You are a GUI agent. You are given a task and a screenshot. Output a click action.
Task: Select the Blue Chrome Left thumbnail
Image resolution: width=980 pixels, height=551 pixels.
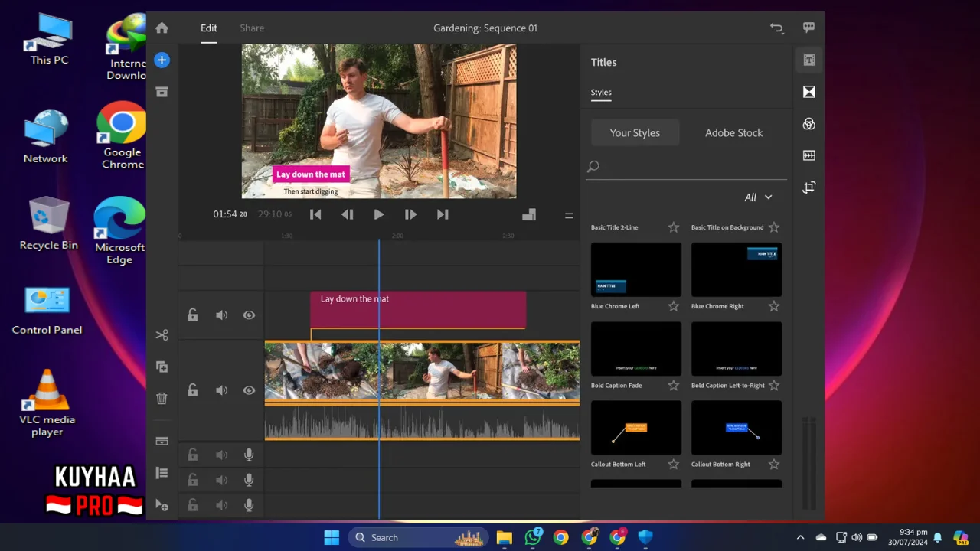[636, 269]
